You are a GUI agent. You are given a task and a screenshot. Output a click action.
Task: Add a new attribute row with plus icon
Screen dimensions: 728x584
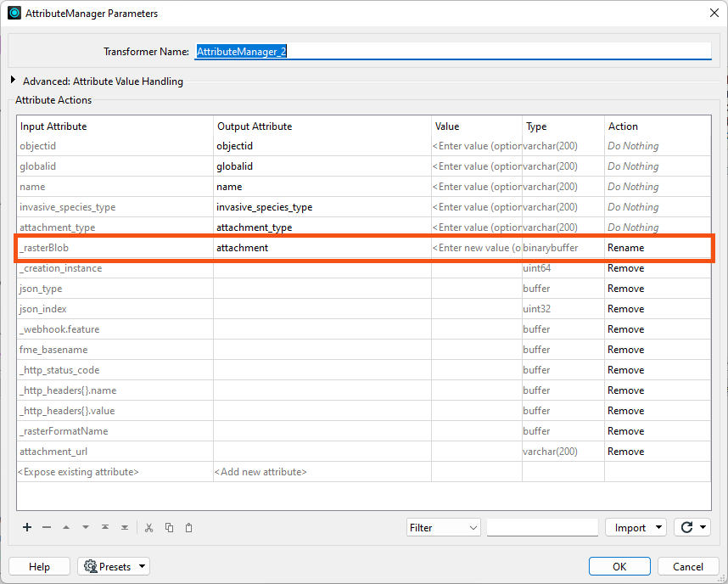pos(26,527)
